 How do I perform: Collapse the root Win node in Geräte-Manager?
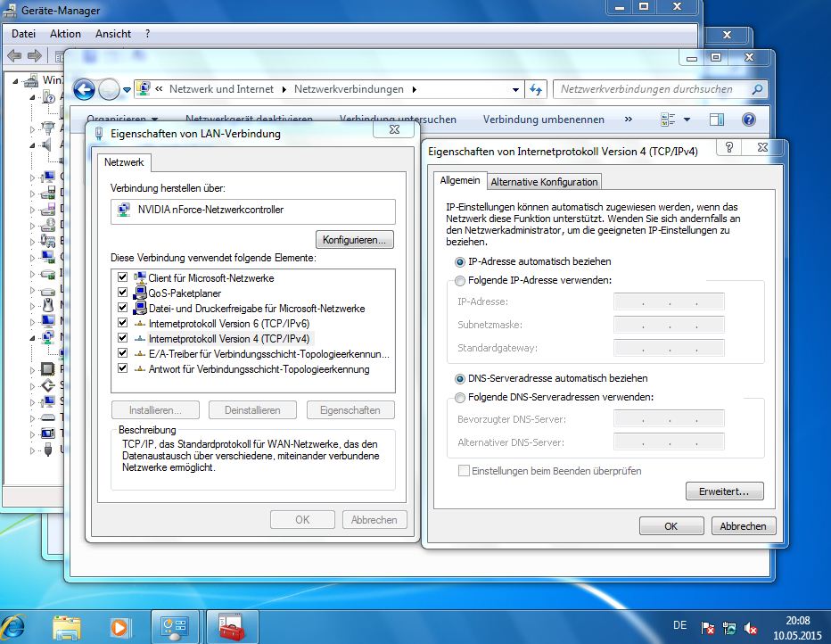[x=15, y=81]
